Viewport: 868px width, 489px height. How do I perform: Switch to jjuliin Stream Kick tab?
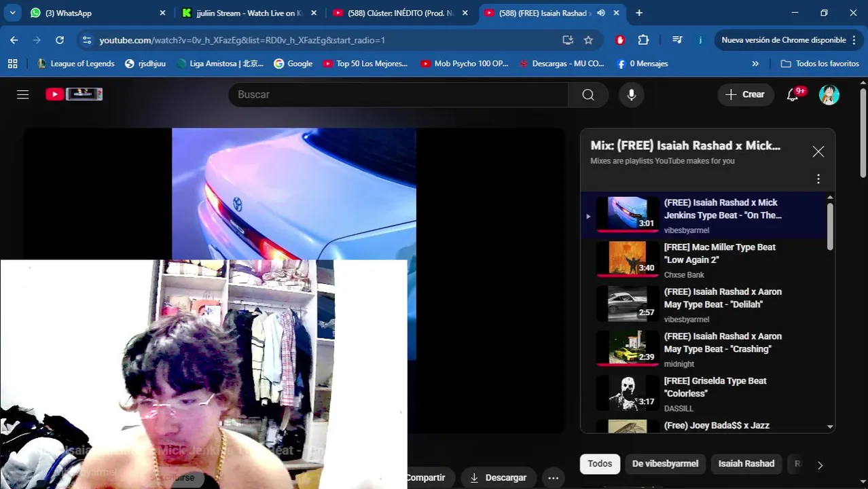tap(248, 13)
